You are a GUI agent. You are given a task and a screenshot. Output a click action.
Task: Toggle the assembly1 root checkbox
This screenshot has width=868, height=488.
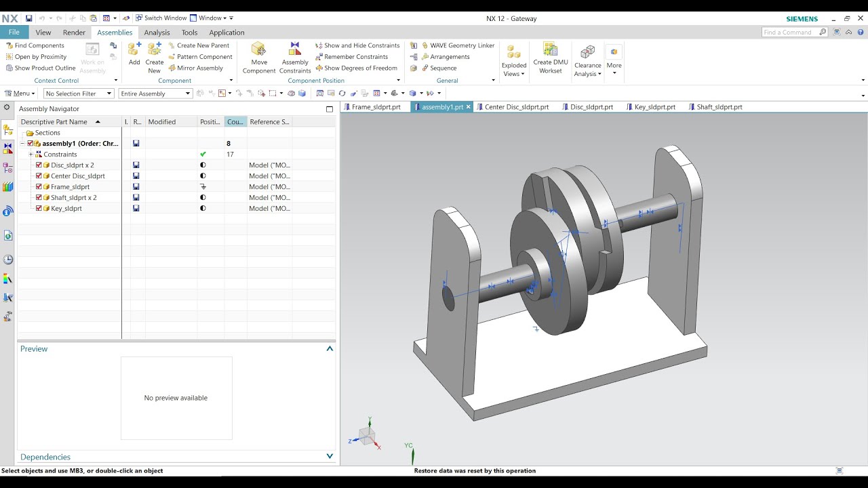click(31, 144)
